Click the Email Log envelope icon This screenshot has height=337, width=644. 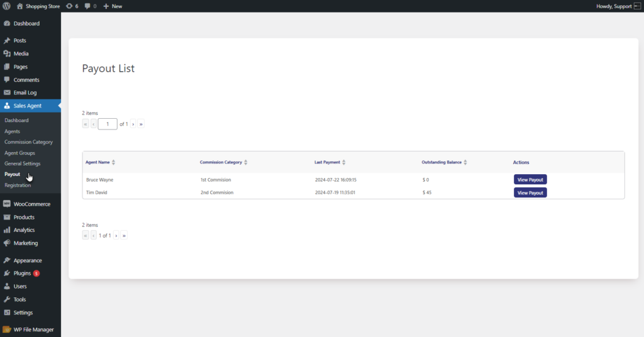(x=7, y=93)
